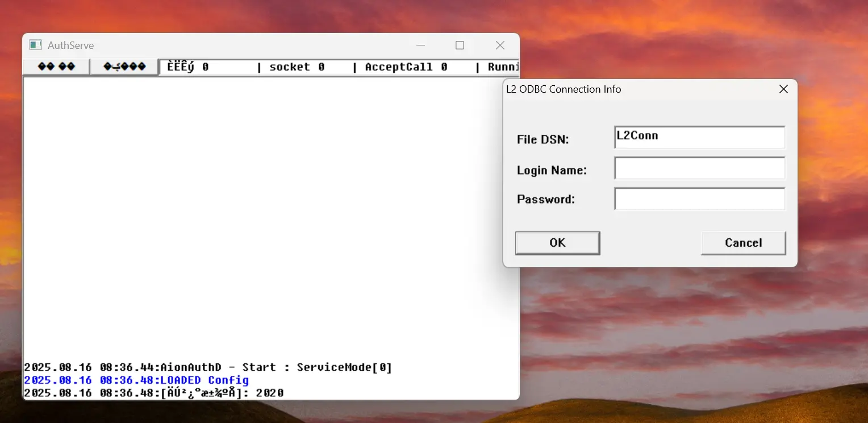This screenshot has height=423, width=868.
Task: Click the socket 0 status field
Action: coord(297,67)
